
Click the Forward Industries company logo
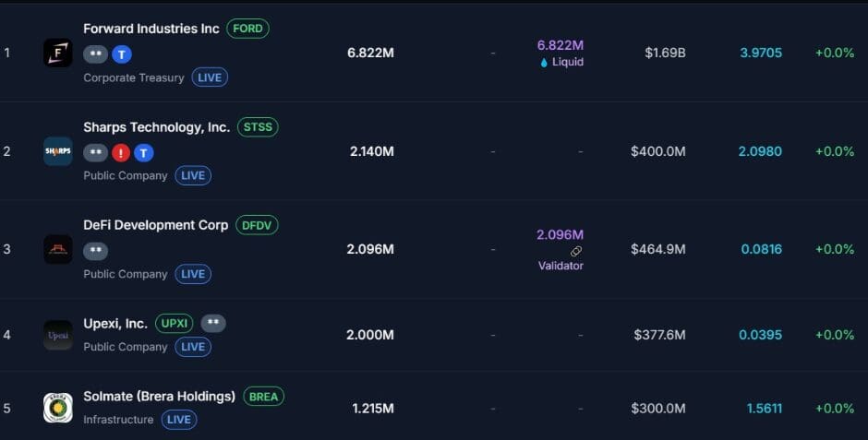click(x=57, y=53)
